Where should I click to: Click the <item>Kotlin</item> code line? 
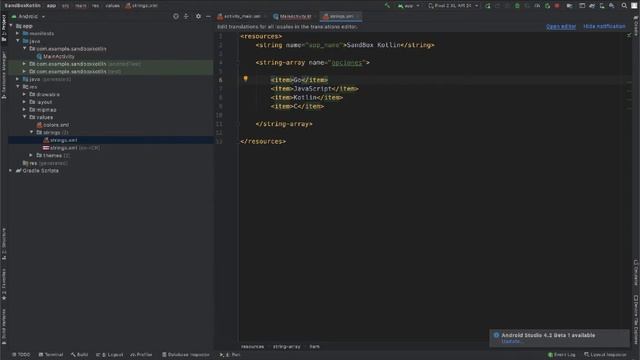click(x=307, y=98)
